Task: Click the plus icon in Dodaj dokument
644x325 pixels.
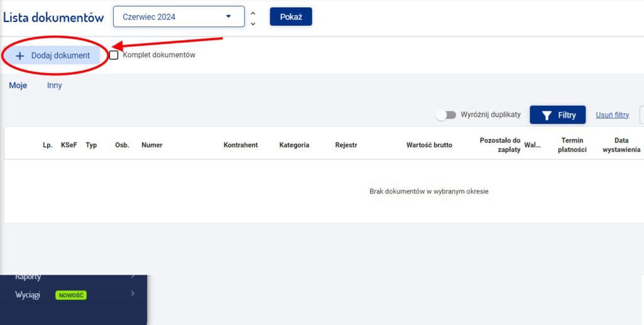Action: [x=19, y=55]
